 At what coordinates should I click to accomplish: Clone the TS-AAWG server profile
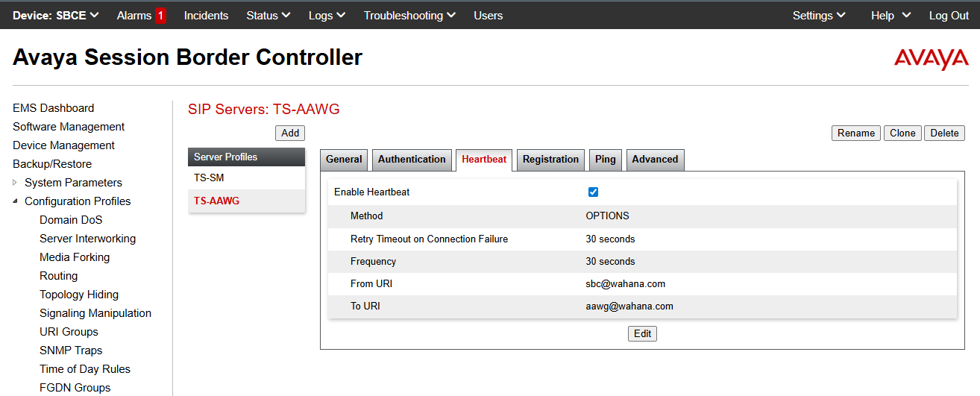click(x=902, y=133)
